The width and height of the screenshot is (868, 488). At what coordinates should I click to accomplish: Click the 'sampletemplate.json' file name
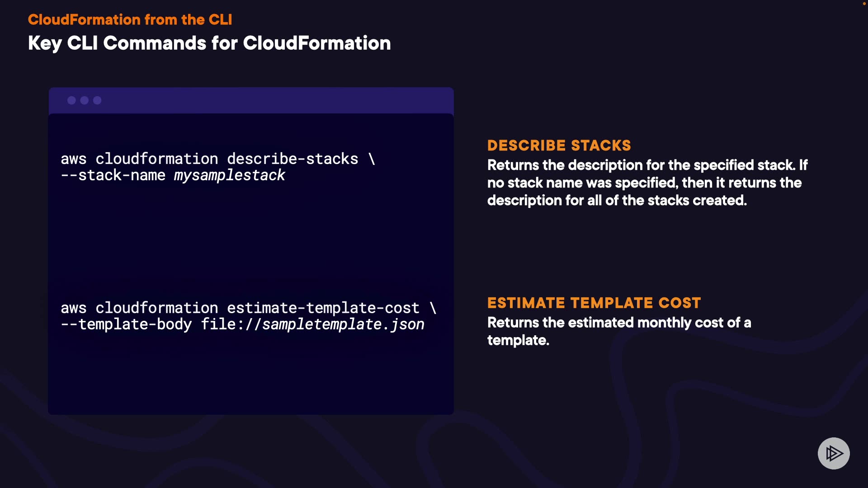tap(343, 324)
